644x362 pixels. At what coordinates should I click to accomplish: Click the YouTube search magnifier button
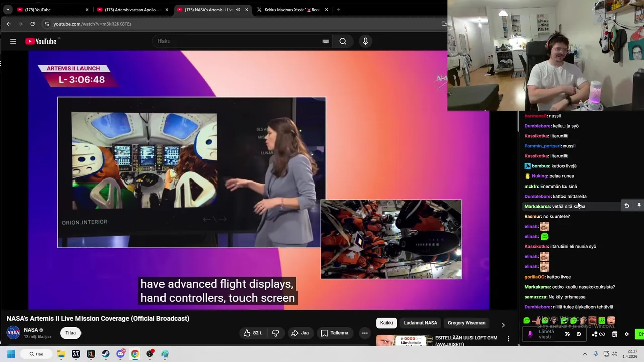(x=343, y=41)
